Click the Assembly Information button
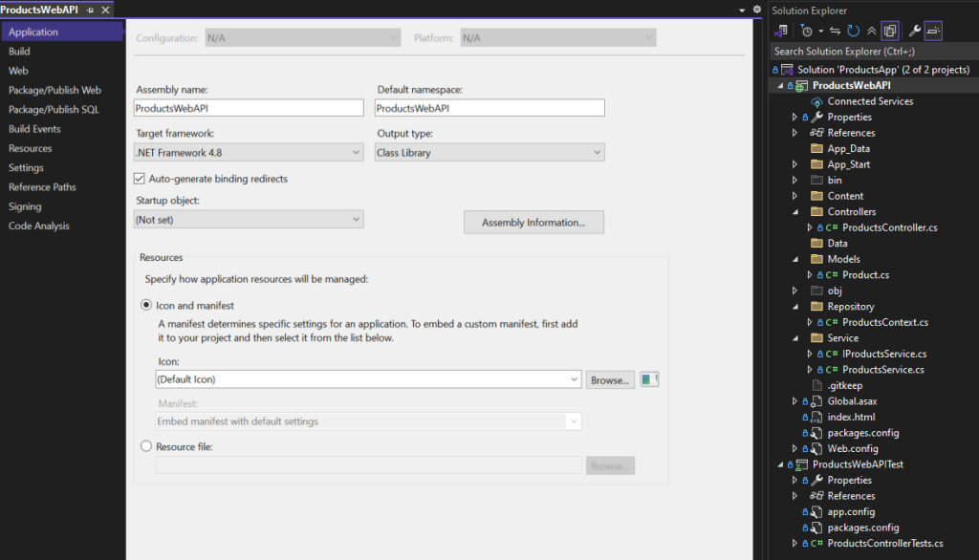 pos(533,222)
